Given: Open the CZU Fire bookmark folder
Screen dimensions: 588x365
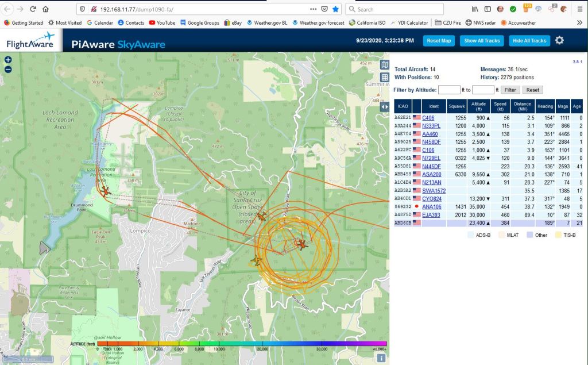Looking at the screenshot, I should (449, 23).
